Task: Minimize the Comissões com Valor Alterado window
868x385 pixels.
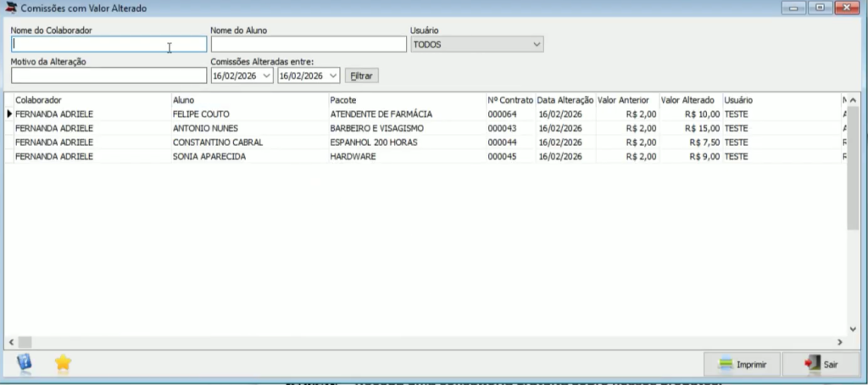Action: [x=793, y=8]
